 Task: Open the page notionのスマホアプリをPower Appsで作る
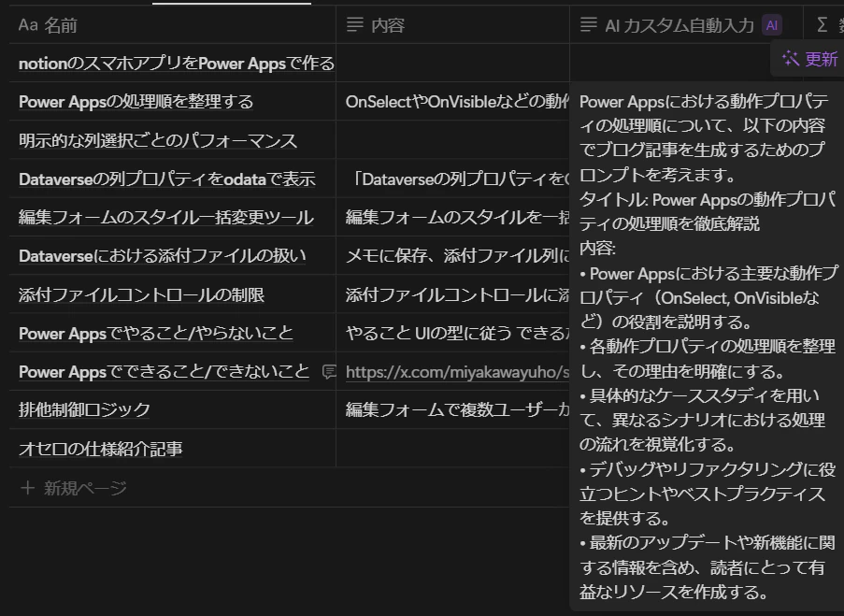[177, 64]
